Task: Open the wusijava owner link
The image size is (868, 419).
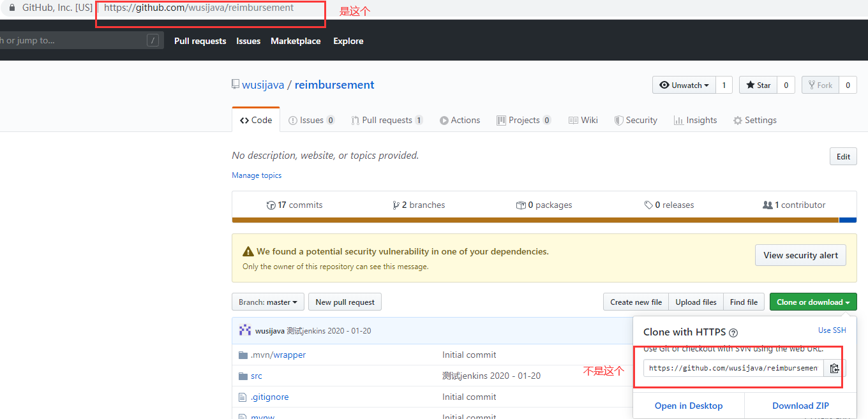Action: point(263,85)
